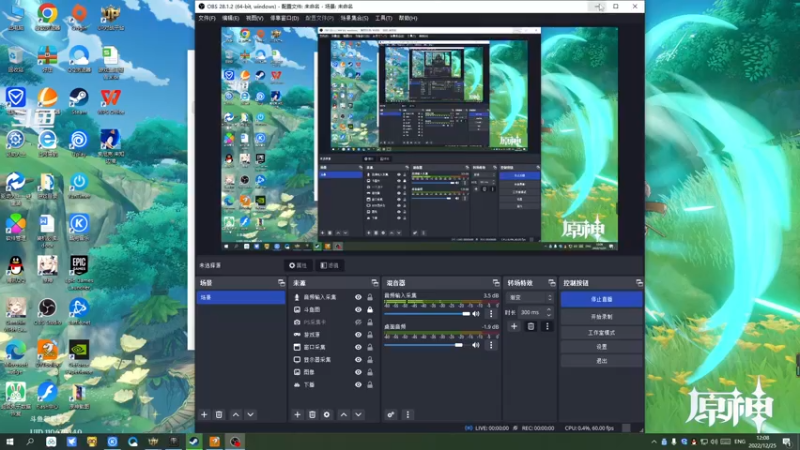The width and height of the screenshot is (800, 450).
Task: Mute the desktop audio channel
Action: (x=476, y=345)
